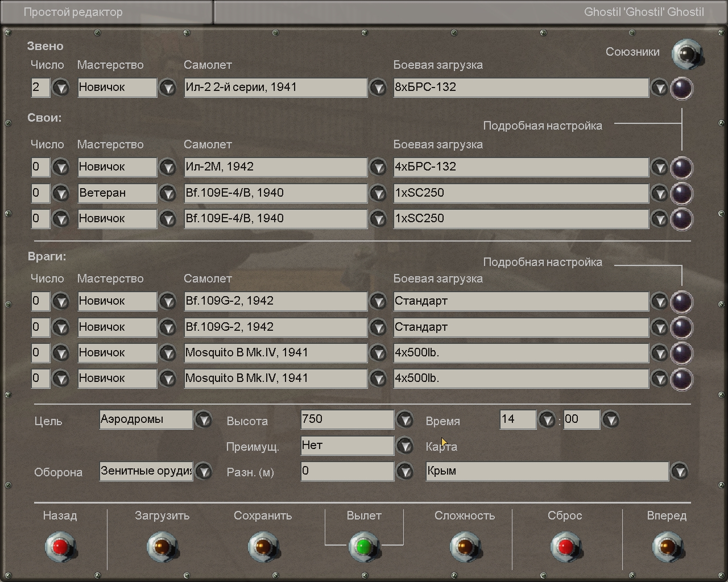Click the hour field showing 14

click(x=517, y=420)
